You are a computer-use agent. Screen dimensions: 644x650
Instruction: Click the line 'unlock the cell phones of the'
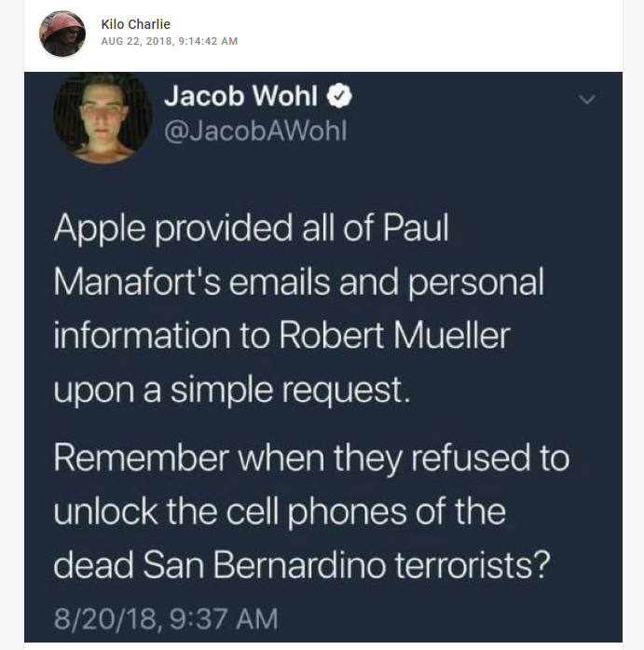coord(280,512)
